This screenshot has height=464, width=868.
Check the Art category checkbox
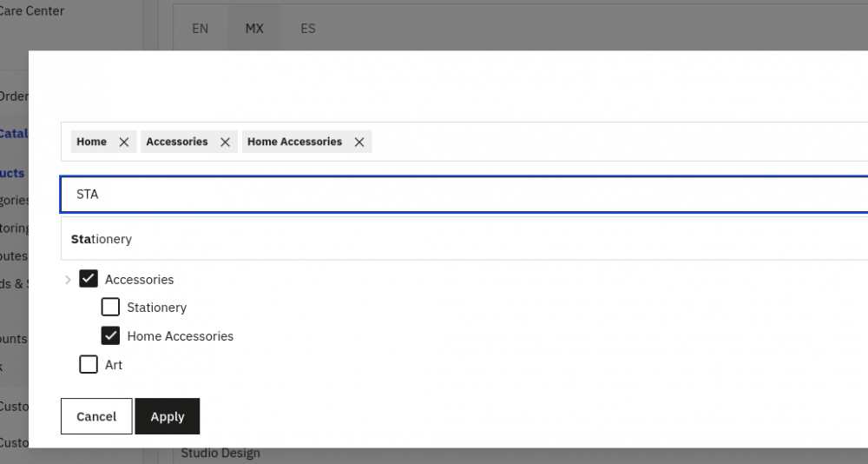click(89, 364)
